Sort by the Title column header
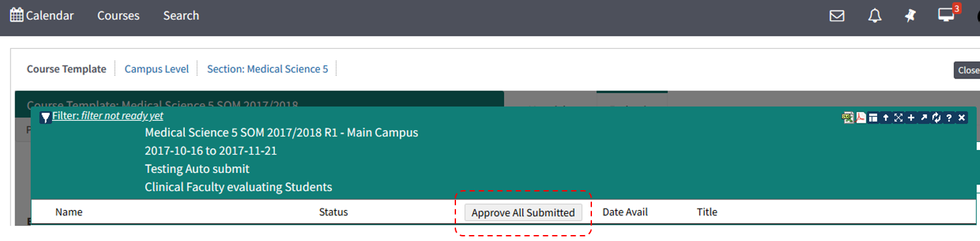This screenshot has width=980, height=241. pos(707,212)
